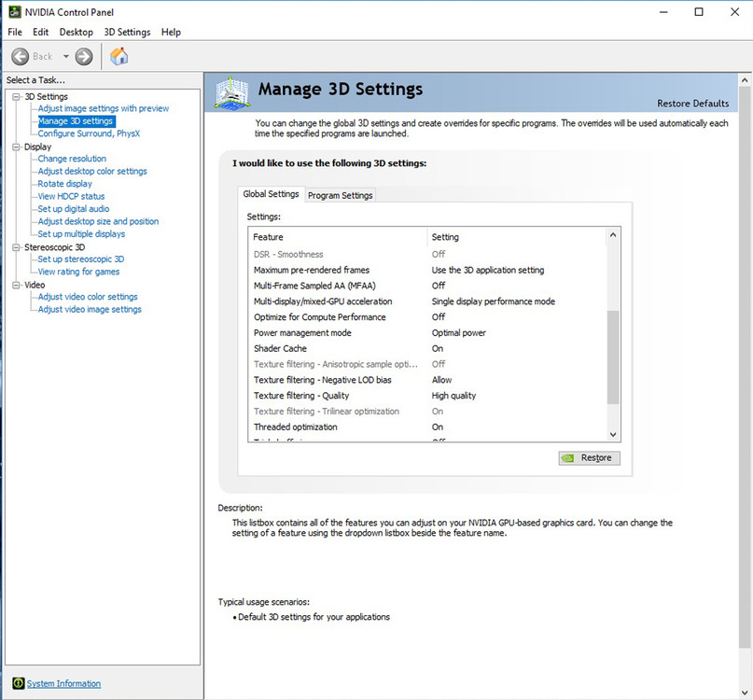This screenshot has width=753, height=700.
Task: Collapse the Display tree node
Action: click(x=16, y=147)
